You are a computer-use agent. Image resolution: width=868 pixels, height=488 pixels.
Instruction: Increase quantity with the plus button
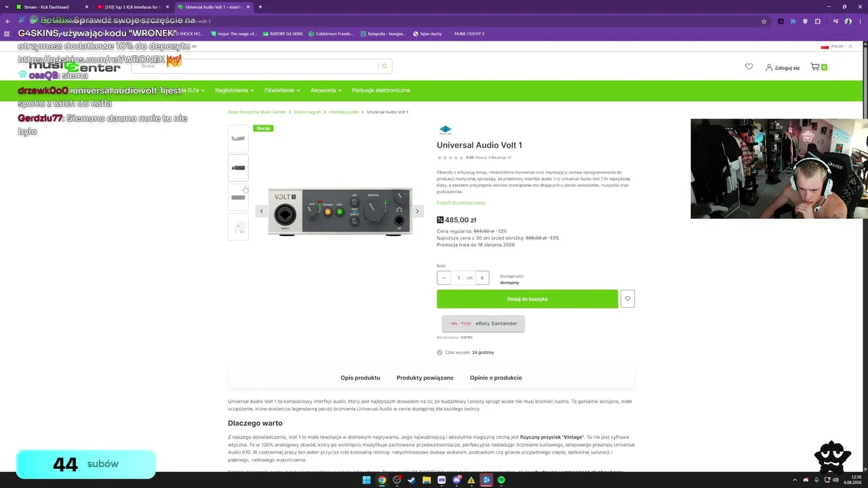[482, 278]
